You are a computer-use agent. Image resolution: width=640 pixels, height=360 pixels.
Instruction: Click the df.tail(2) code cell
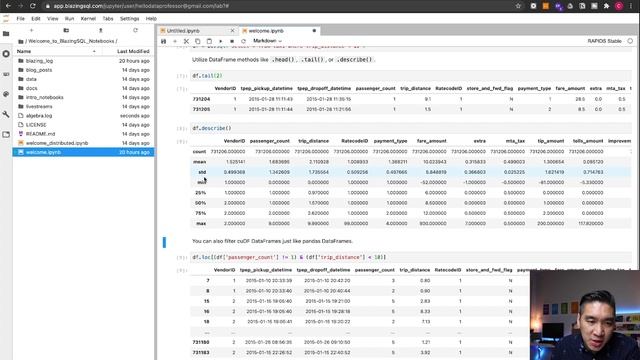click(411, 76)
